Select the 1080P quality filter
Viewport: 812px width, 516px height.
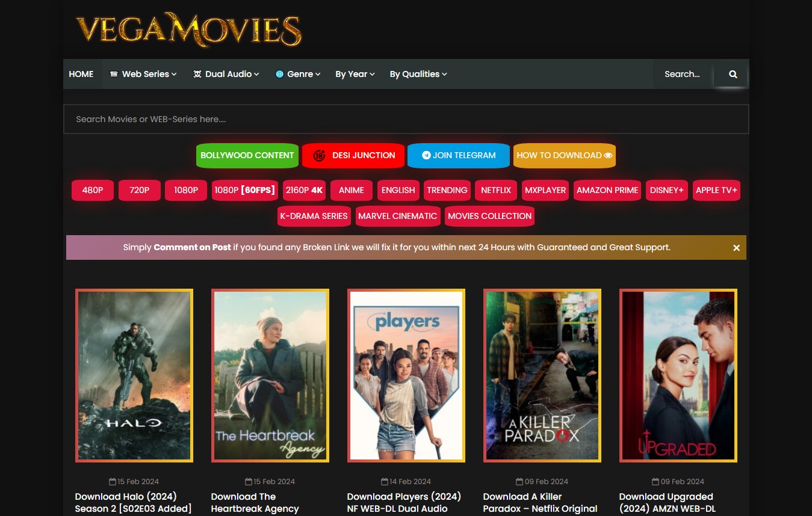(x=185, y=190)
